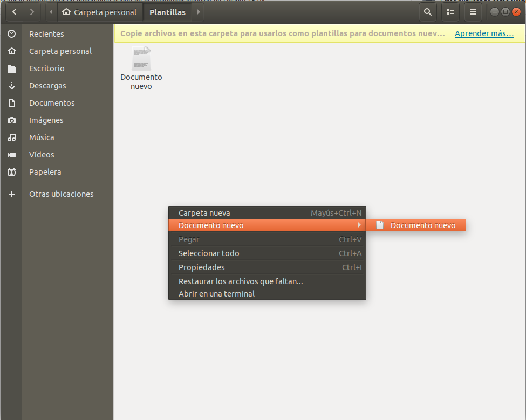Open Papelera via the trash icon

(11, 172)
